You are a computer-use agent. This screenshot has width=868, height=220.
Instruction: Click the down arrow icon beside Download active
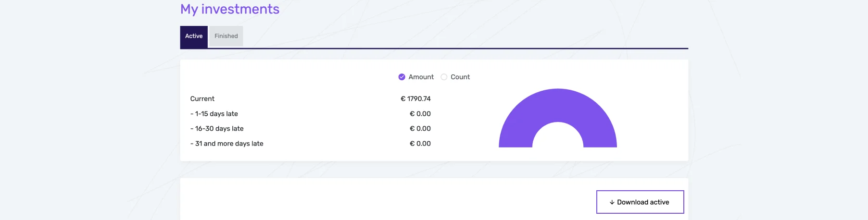(x=612, y=202)
